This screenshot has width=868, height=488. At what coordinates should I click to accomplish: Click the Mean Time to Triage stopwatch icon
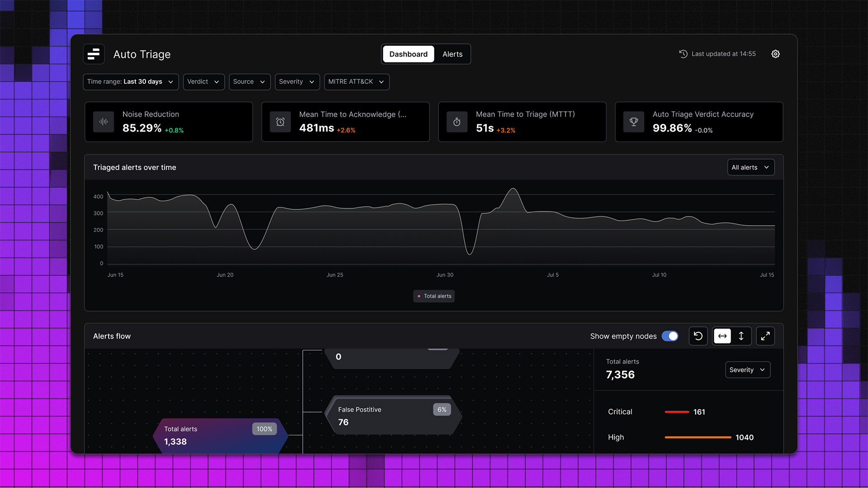click(457, 122)
